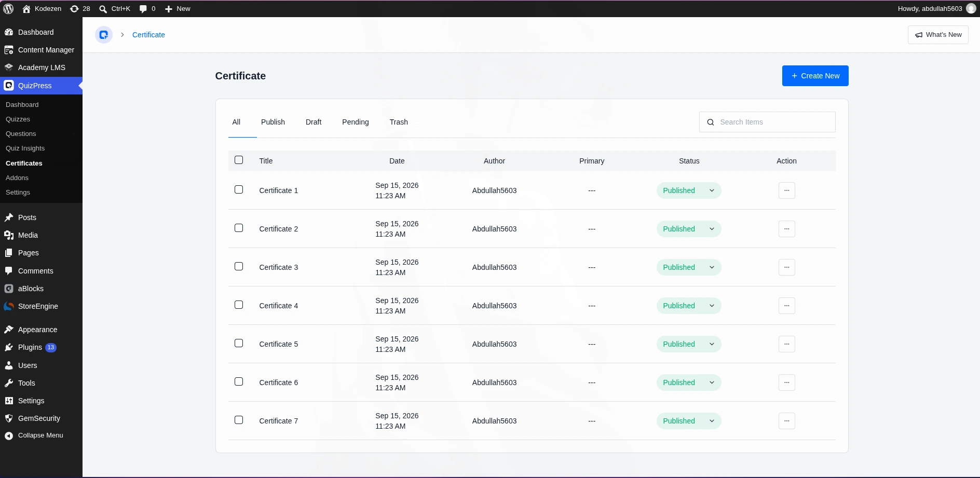Open Published status dropdown for Certificate 5

[689, 344]
